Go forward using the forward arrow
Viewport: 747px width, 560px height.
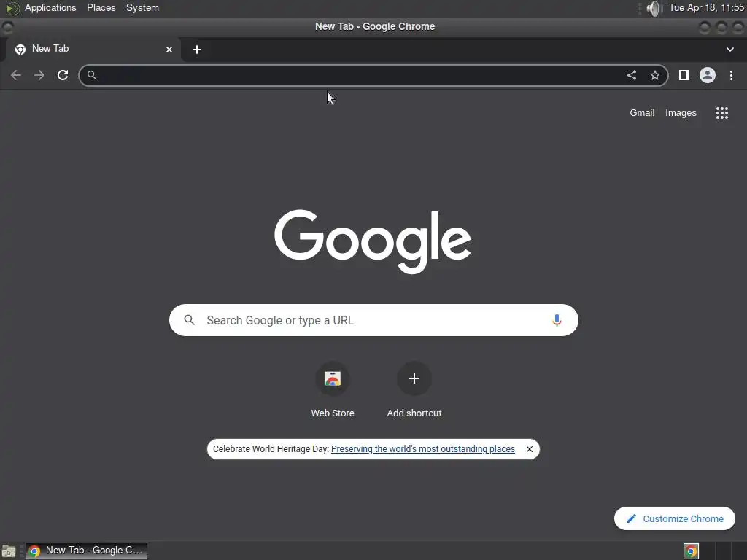[x=39, y=75]
